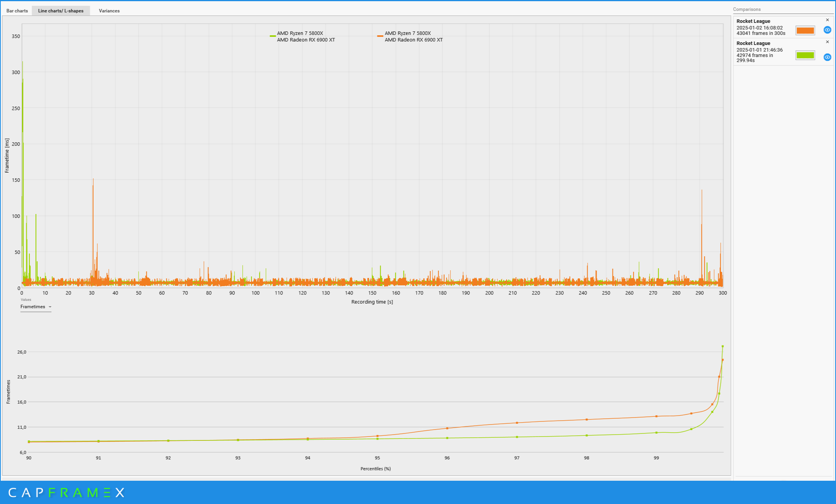Click the green data point at 99th percentile
The image size is (836, 504).
656,433
